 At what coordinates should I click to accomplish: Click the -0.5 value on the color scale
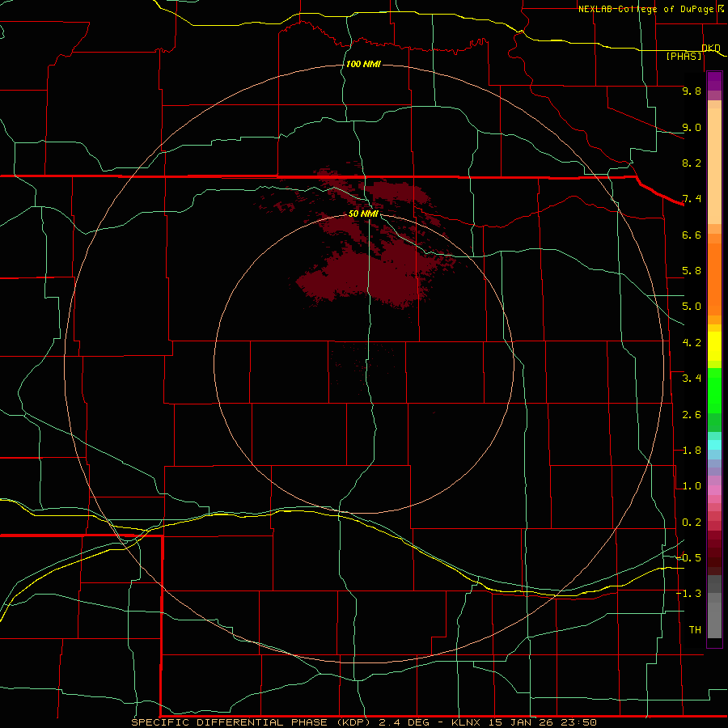point(688,558)
